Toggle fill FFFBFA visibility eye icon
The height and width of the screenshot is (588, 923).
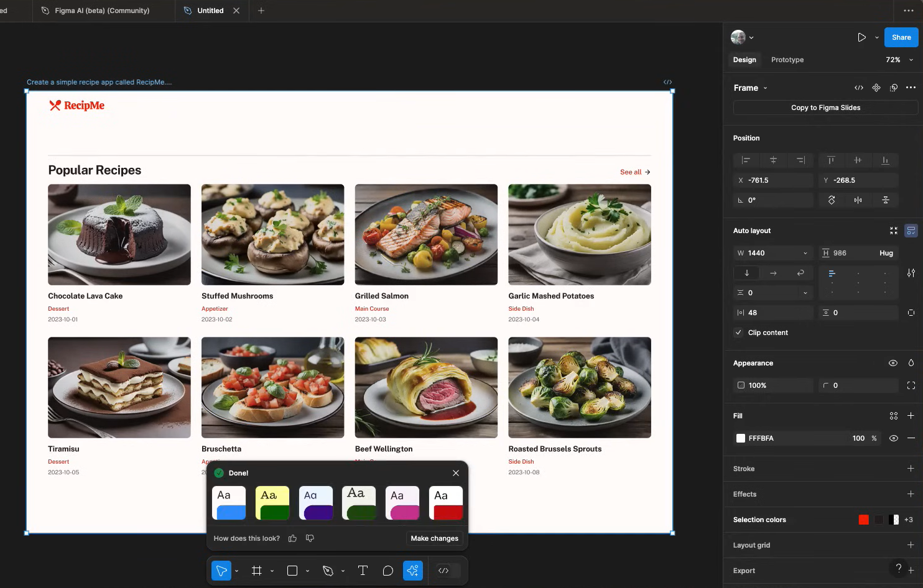893,438
